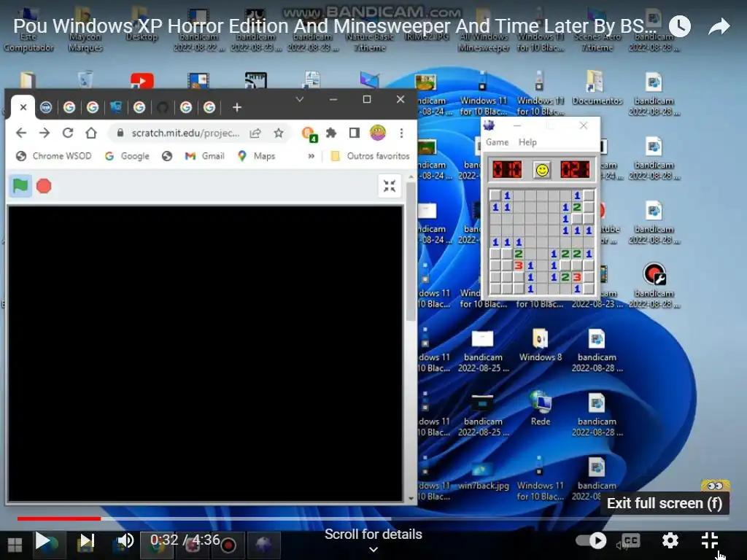Image resolution: width=747 pixels, height=560 pixels.
Task: Open Google bookmark
Action: pyautogui.click(x=127, y=156)
